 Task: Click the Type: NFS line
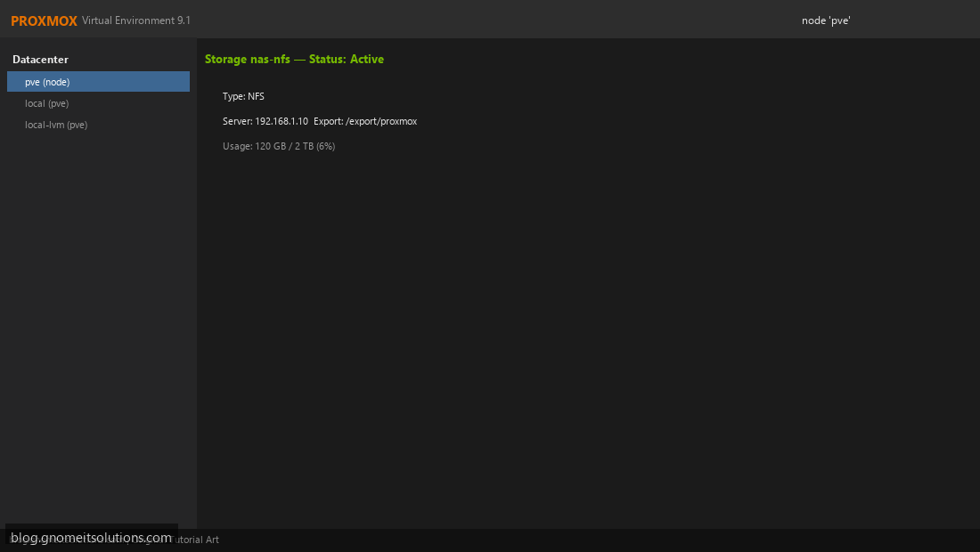tap(244, 96)
